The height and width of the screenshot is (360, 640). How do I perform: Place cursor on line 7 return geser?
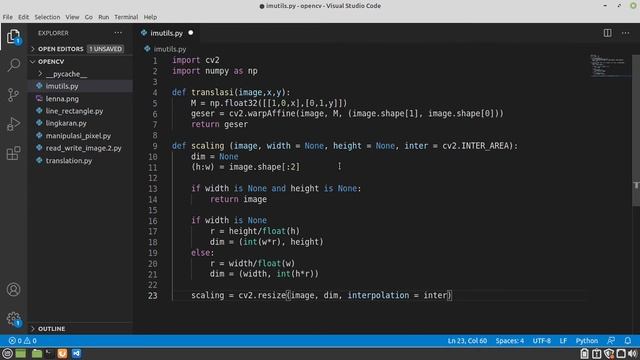tap(219, 124)
